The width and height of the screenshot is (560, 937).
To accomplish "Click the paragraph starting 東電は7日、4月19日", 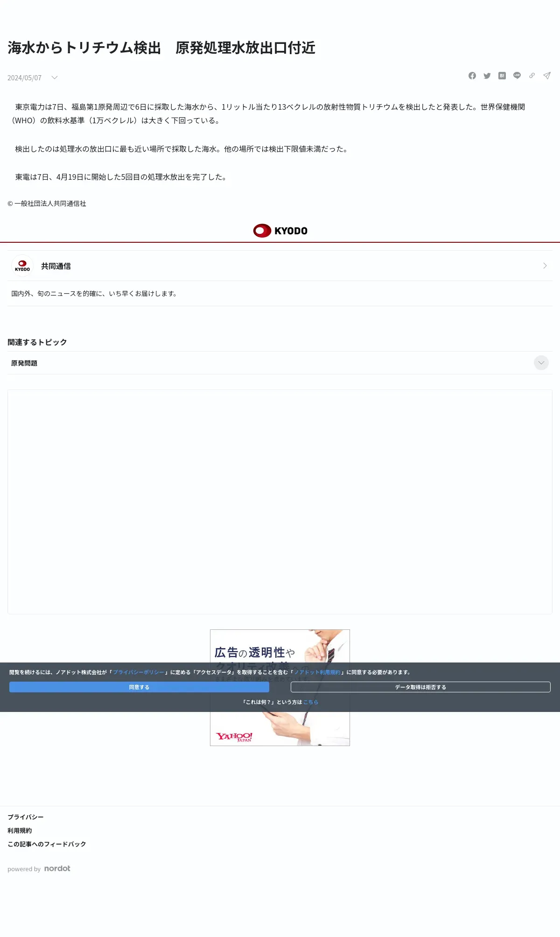I will pos(121,177).
